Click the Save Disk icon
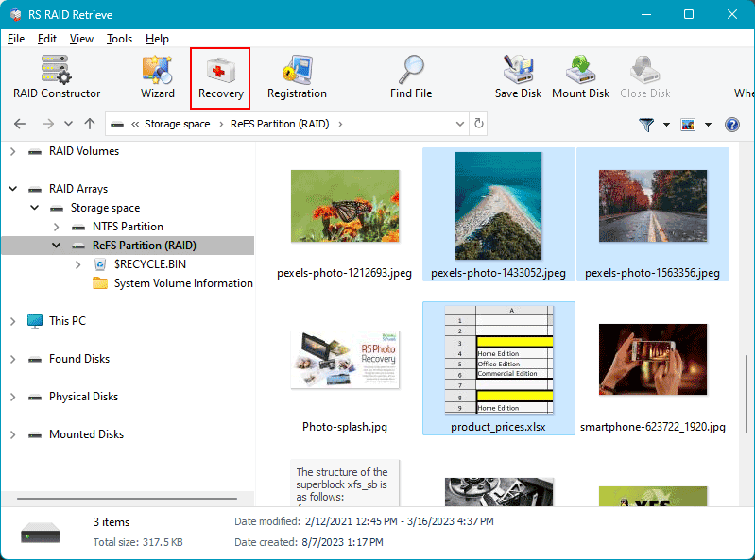 518,77
